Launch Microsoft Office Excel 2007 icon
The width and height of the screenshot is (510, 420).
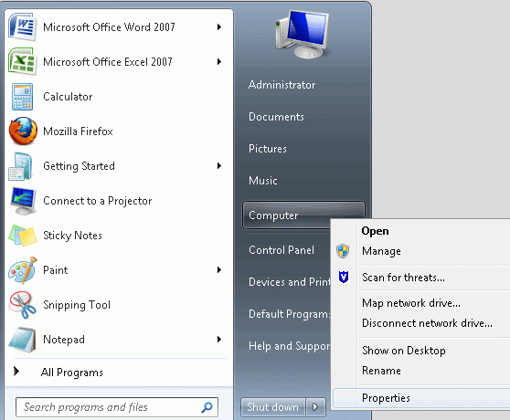(x=22, y=62)
